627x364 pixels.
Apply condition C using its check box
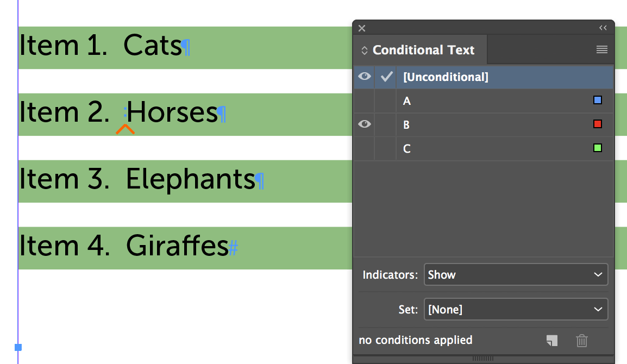click(x=385, y=148)
